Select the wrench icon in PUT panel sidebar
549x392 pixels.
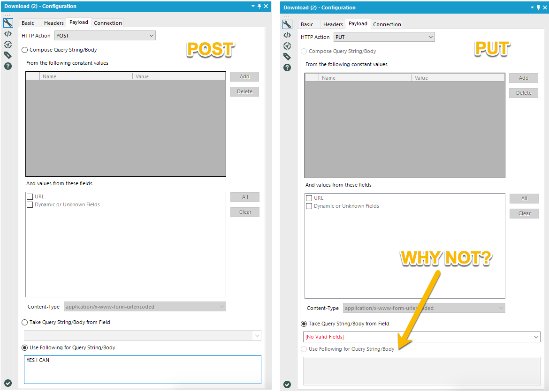click(287, 24)
